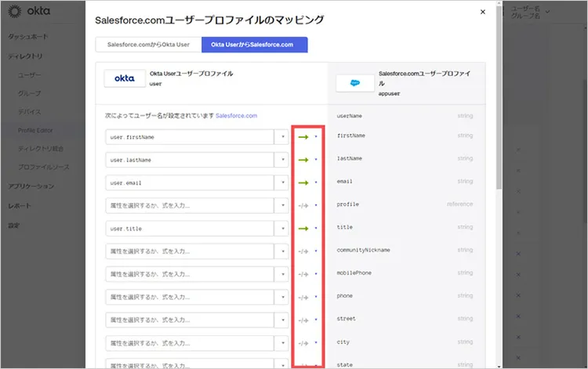Click the user.title expression field
Image resolution: width=588 pixels, height=369 pixels.
point(190,229)
